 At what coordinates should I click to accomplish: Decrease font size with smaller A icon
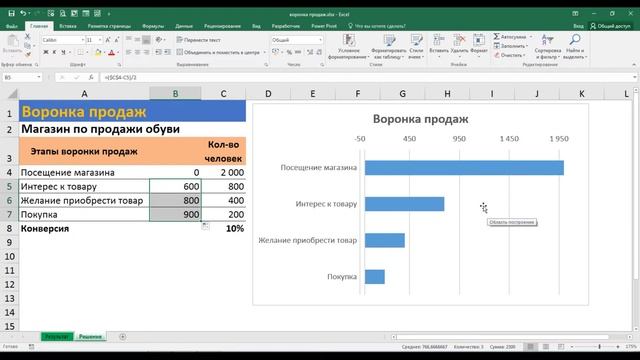117,40
